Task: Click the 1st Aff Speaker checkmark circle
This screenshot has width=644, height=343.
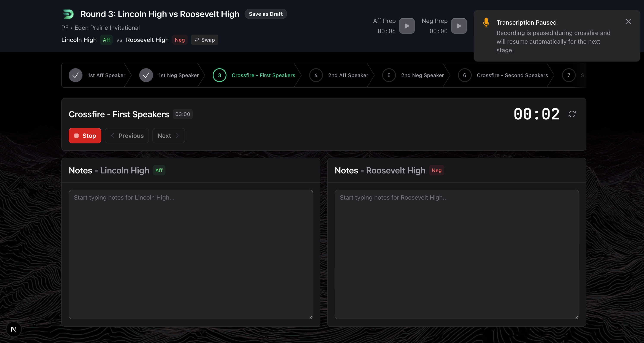Action: [x=76, y=75]
